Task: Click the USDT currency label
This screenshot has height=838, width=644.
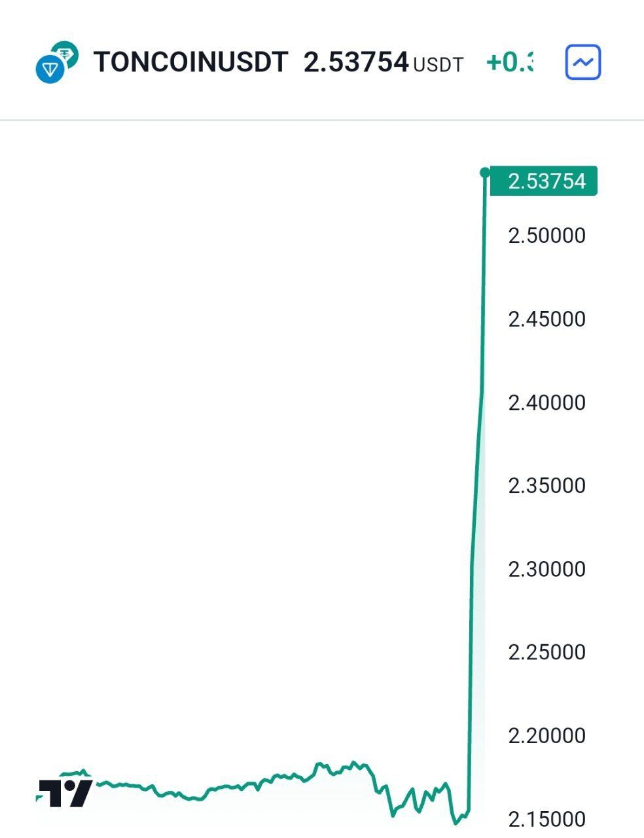Action: (438, 65)
